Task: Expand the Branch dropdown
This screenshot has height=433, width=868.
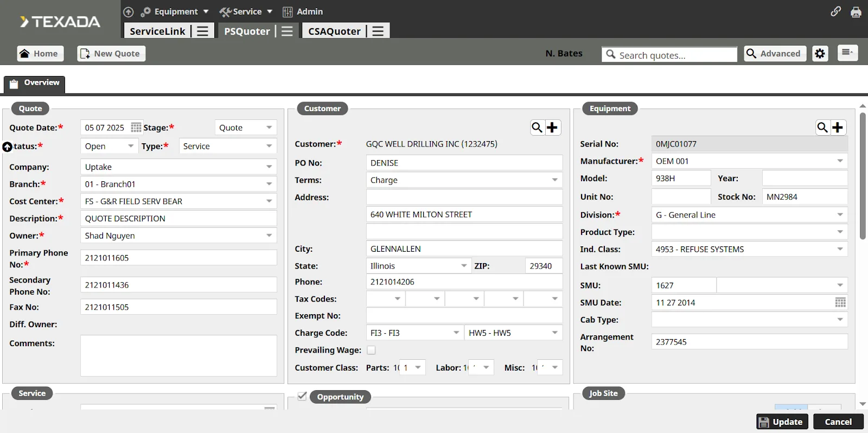Action: pos(178,184)
